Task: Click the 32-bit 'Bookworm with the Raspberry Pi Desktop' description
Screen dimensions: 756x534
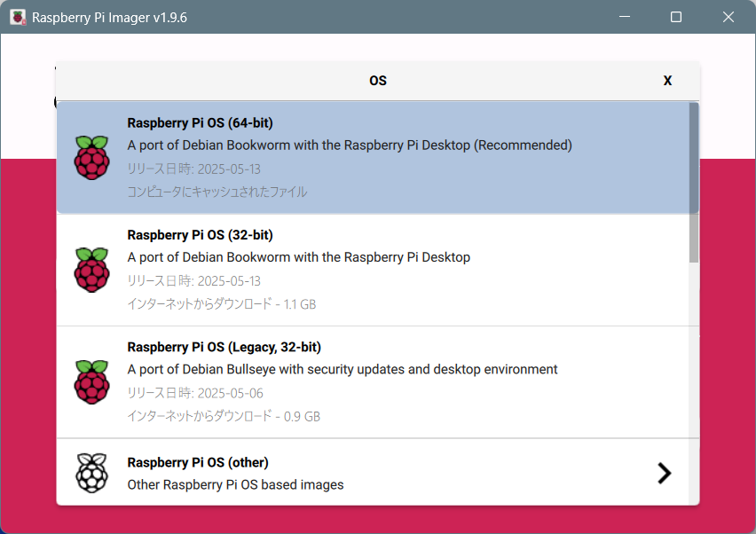Action: 299,257
